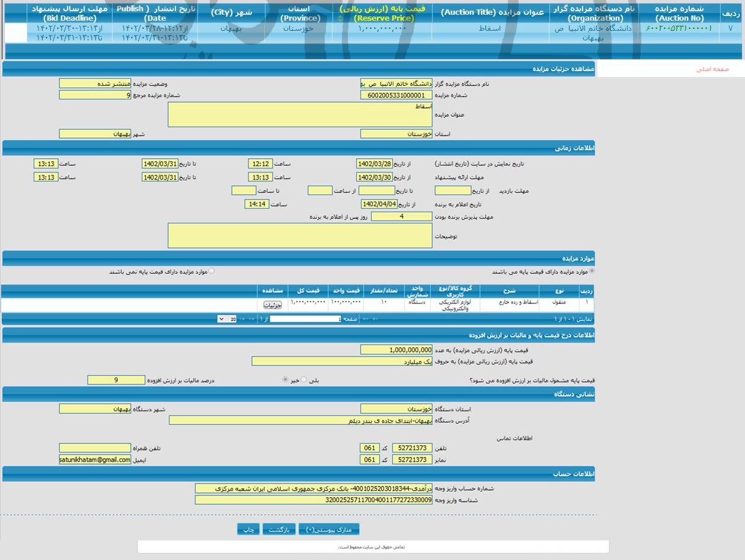Select 'دارای قیمت پایه نمی باشند' radio option
This screenshot has width=745, height=560.
(212, 271)
